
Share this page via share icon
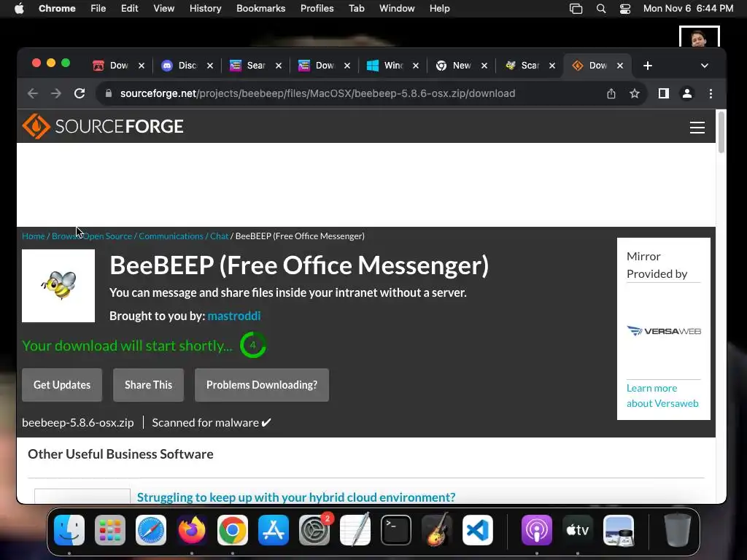tap(611, 93)
